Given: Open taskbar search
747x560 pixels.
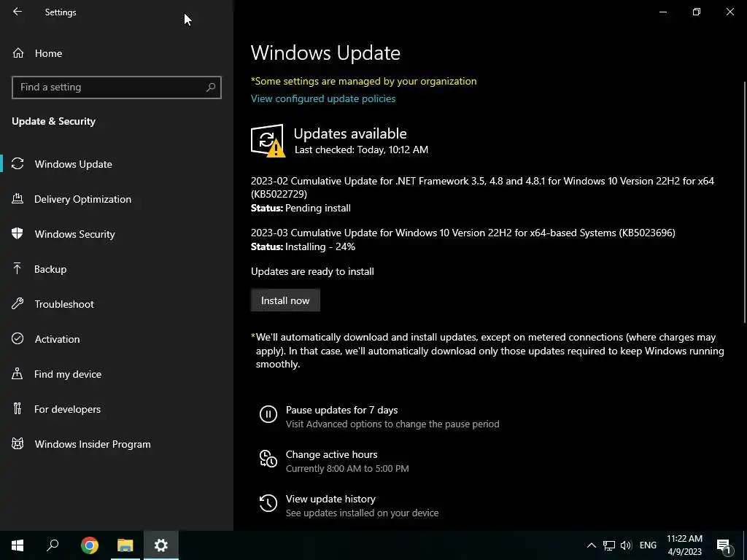Looking at the screenshot, I should click(x=53, y=545).
